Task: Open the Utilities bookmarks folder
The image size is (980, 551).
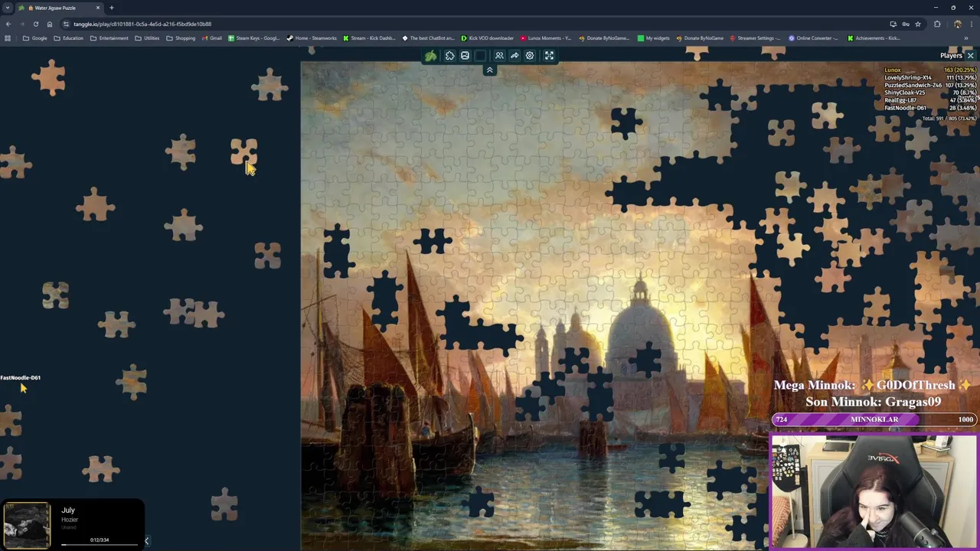Action: (x=147, y=37)
